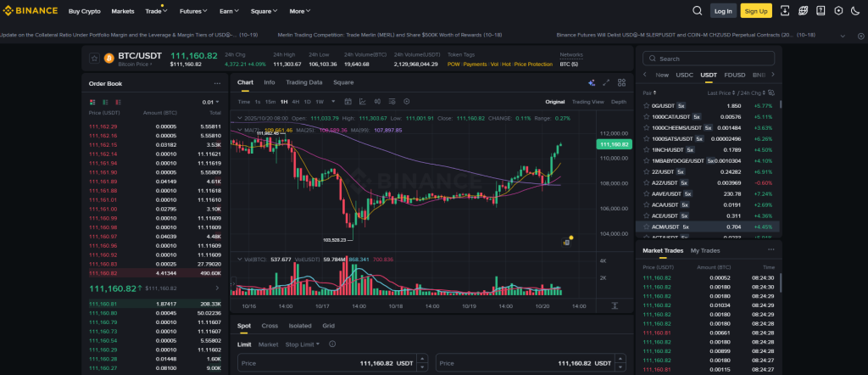This screenshot has width=868, height=375.
Task: Switch to the chart Info tab
Action: pos(269,82)
